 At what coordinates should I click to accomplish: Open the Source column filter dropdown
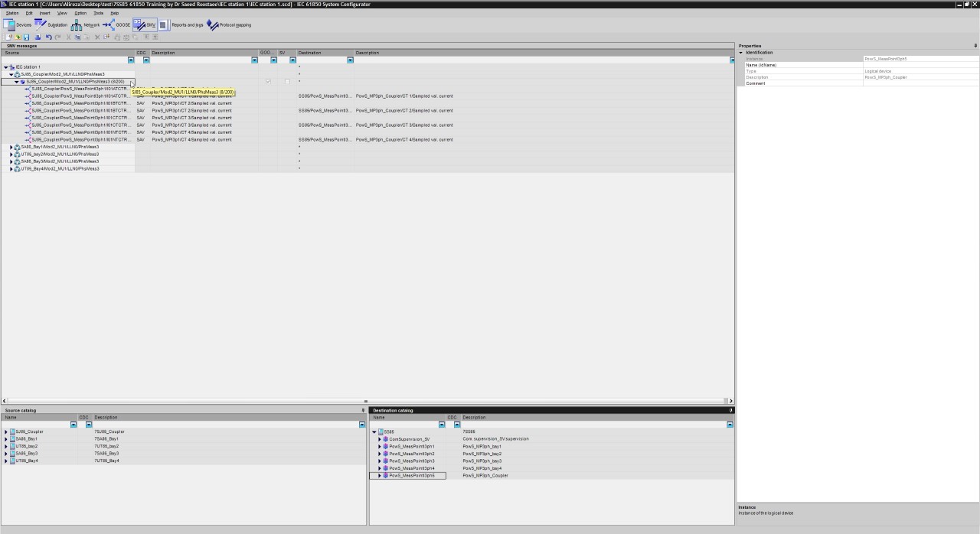(131, 60)
